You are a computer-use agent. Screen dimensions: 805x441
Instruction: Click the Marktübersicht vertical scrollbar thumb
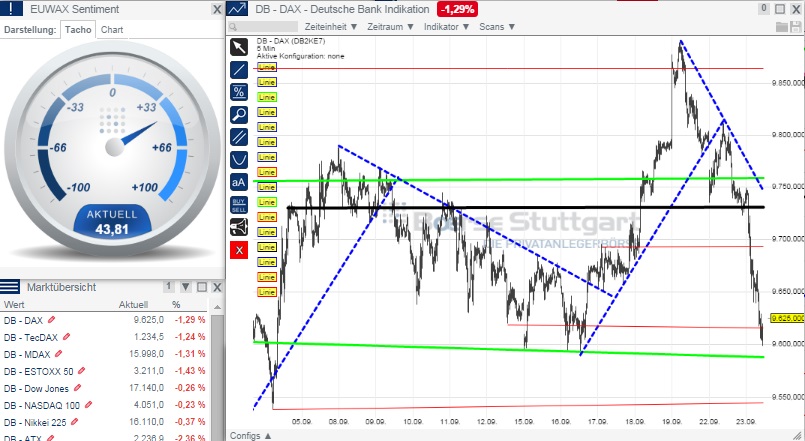217,377
